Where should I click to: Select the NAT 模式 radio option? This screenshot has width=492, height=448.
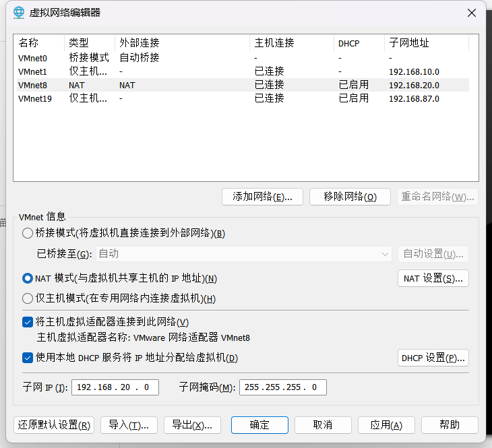point(28,278)
